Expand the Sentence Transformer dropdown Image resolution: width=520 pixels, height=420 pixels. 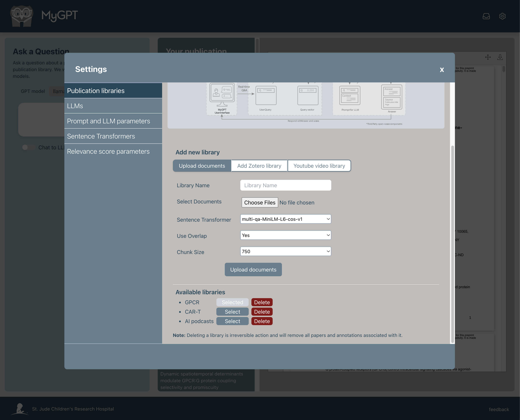click(x=285, y=219)
